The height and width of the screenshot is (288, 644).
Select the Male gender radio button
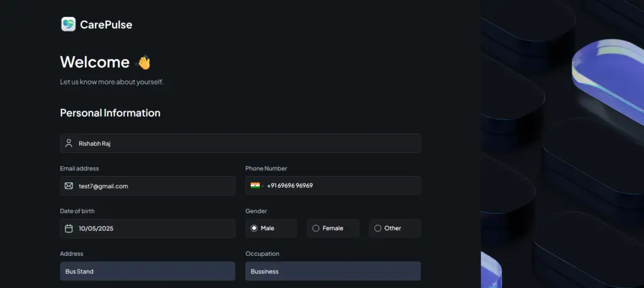tap(254, 228)
